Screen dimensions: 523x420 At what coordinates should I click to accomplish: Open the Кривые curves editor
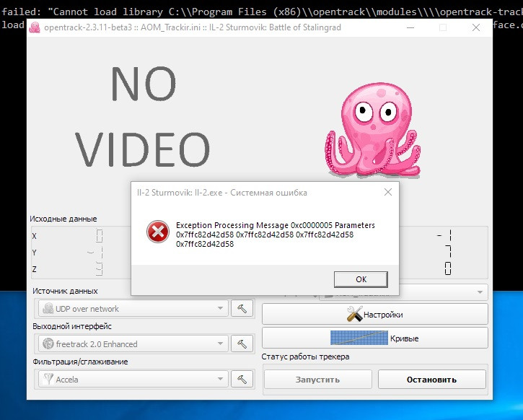(375, 338)
